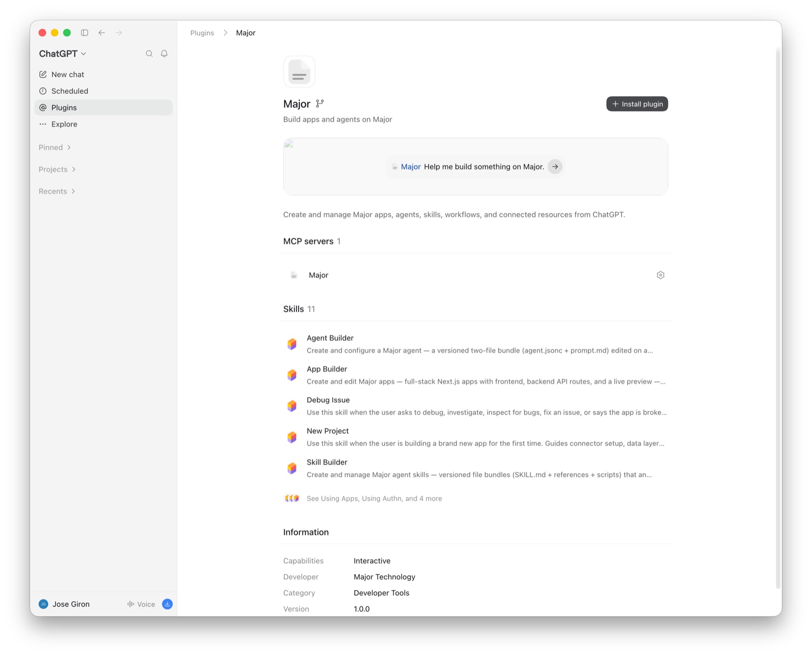Viewport: 812px width, 656px height.
Task: Open Jose Giron account menu
Action: (64, 604)
